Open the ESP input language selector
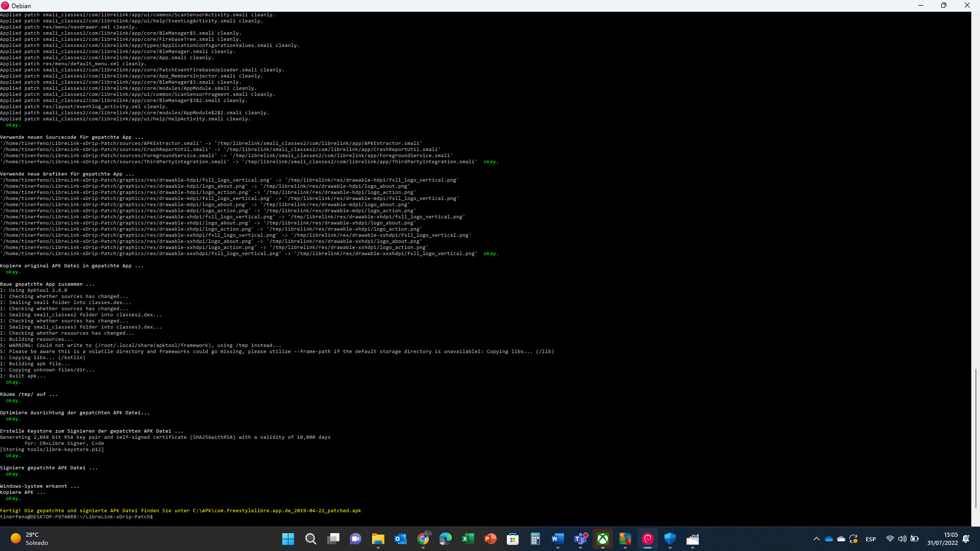Viewport: 980px width, 551px height. 871,539
